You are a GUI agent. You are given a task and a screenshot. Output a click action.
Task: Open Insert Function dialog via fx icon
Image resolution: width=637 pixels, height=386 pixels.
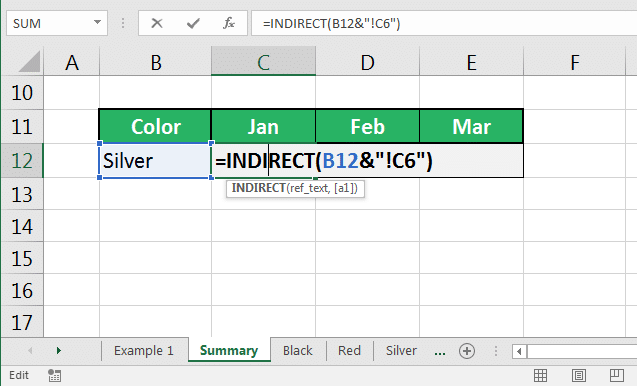point(229,23)
